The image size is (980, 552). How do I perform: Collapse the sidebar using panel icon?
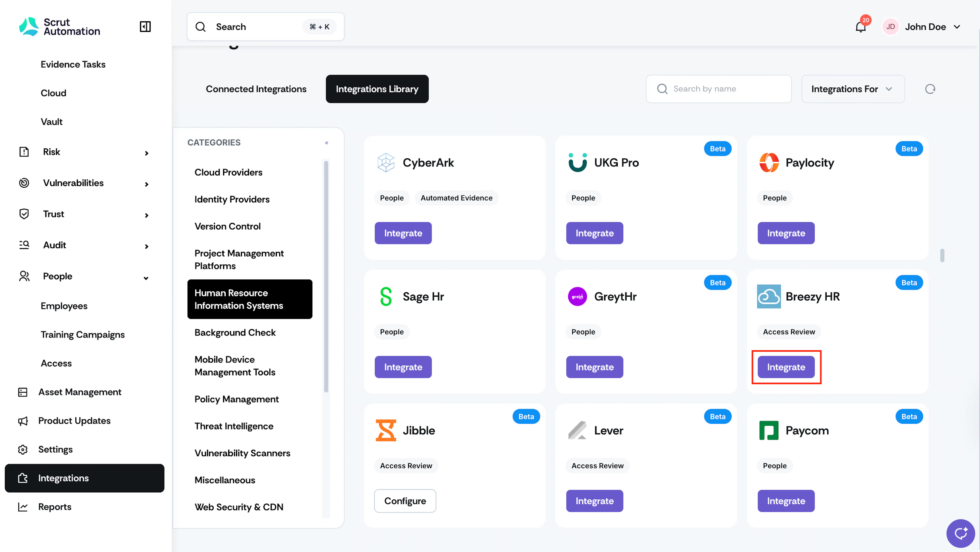[145, 27]
